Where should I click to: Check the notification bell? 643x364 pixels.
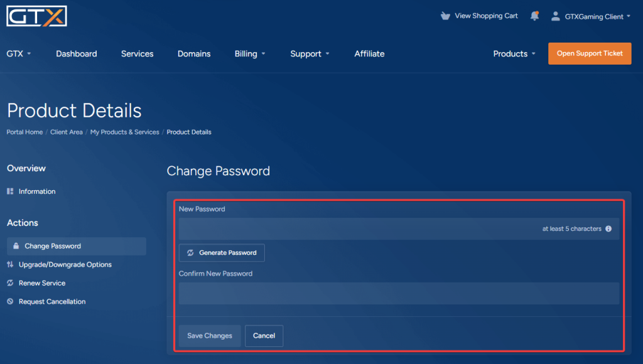534,16
